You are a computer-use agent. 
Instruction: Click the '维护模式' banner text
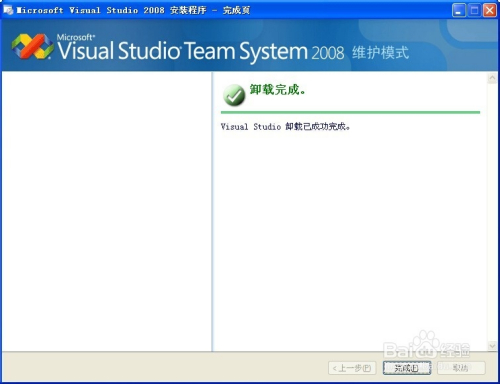pyautogui.click(x=380, y=53)
